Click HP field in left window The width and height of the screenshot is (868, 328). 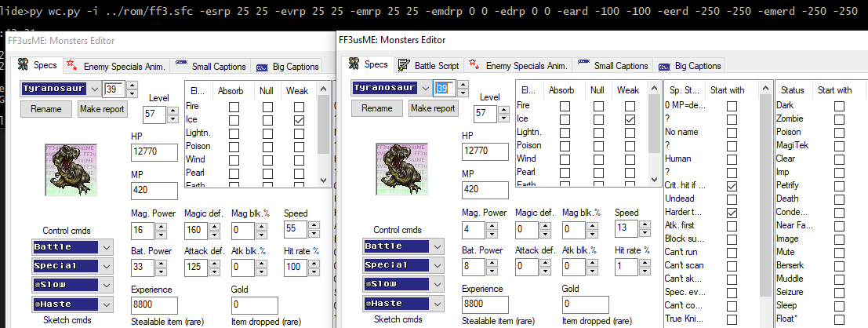pyautogui.click(x=154, y=152)
